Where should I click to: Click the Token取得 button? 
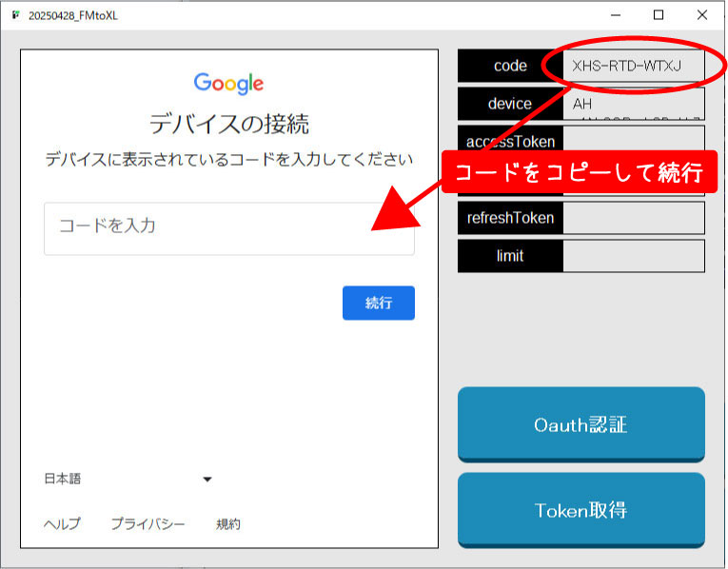tap(580, 510)
